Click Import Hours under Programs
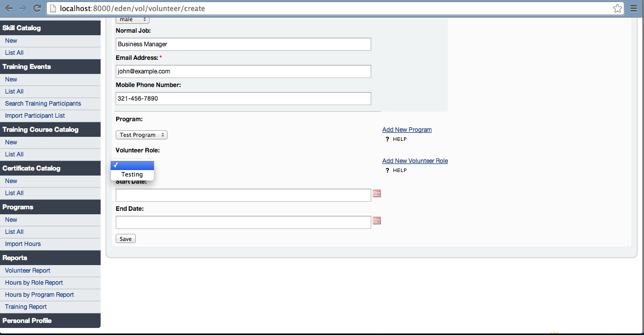Image resolution: width=644 pixels, height=335 pixels. point(23,244)
